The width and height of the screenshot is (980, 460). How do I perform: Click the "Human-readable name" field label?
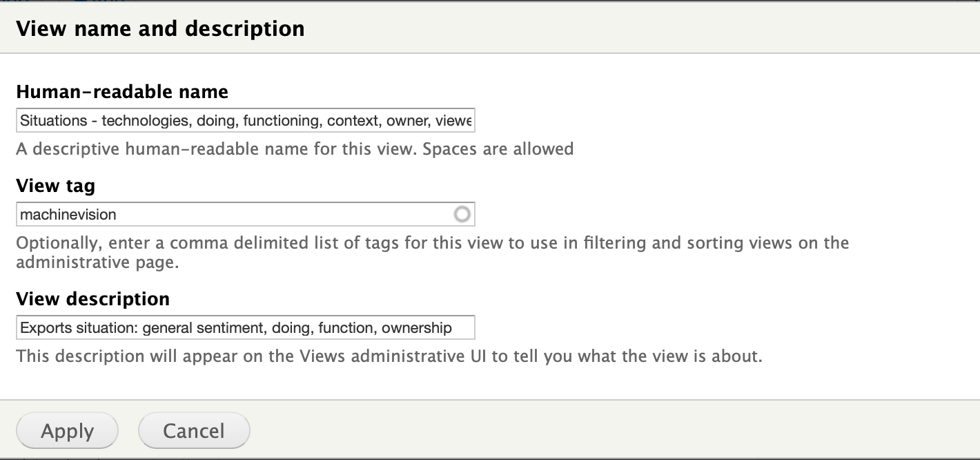pyautogui.click(x=122, y=91)
